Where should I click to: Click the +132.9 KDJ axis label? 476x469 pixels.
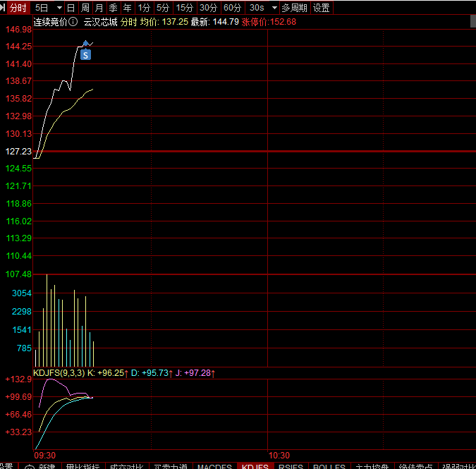(x=18, y=379)
